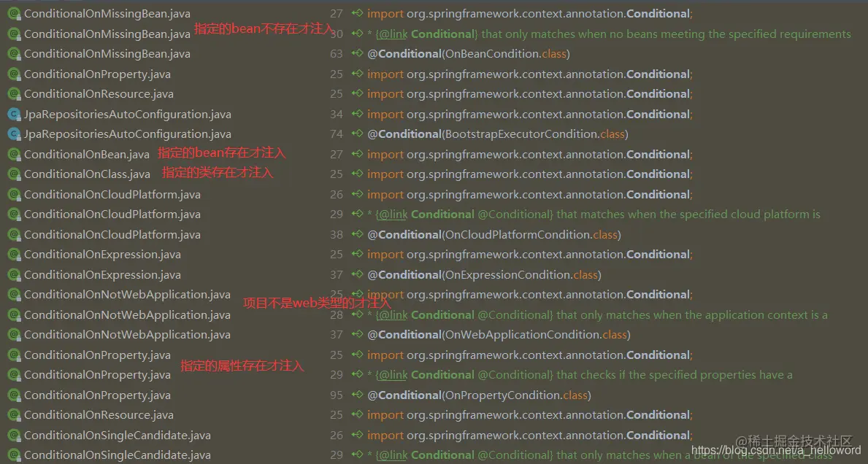
Task: Click annotation icon of ConditionalOnSingleCandidate.java line 26 row
Action: [x=15, y=436]
